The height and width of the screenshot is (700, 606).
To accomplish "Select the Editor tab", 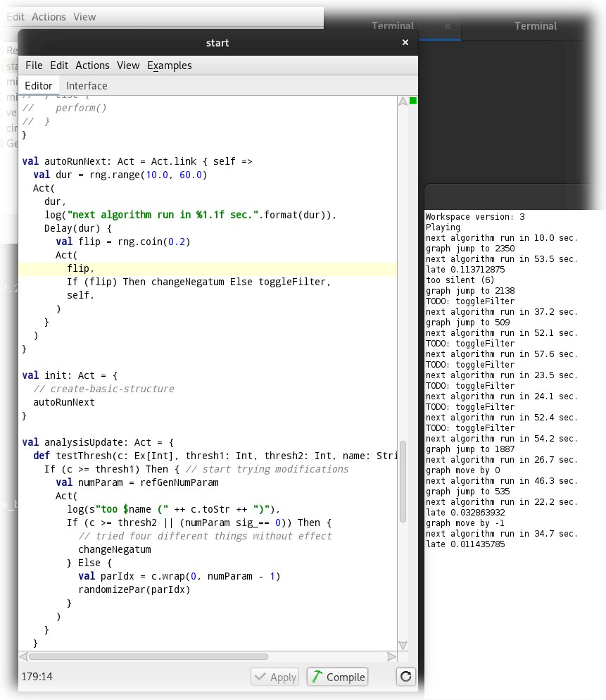I will click(x=39, y=86).
